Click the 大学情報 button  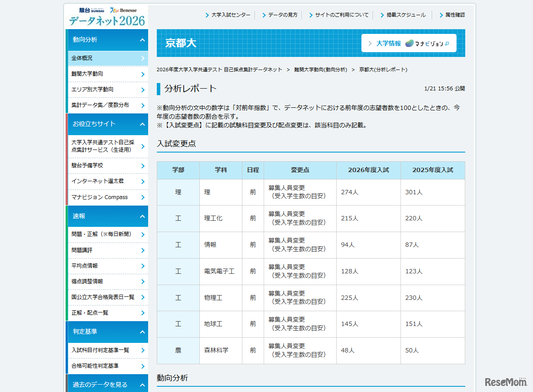tap(390, 43)
